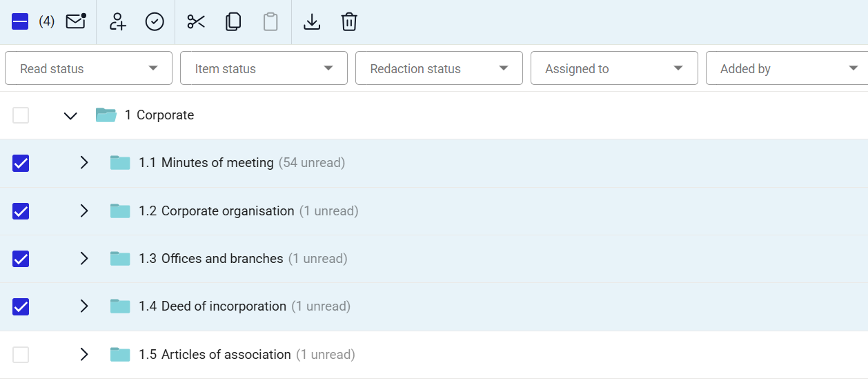
Task: Download the selected folders
Action: coord(312,22)
